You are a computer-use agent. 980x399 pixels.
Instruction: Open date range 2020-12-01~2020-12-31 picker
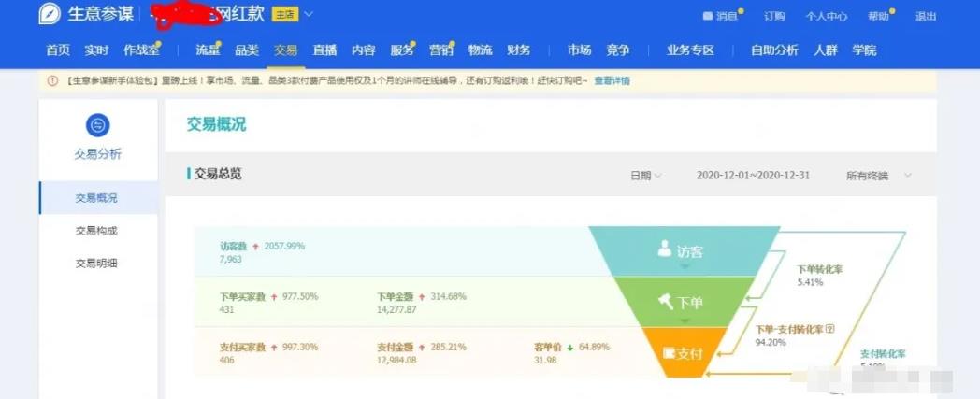(x=753, y=175)
